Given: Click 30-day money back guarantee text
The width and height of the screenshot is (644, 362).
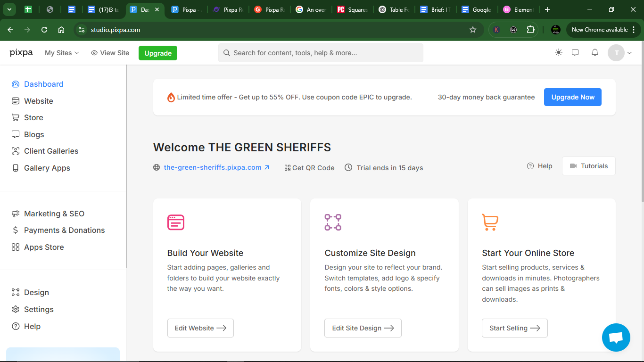Looking at the screenshot, I should (x=486, y=97).
